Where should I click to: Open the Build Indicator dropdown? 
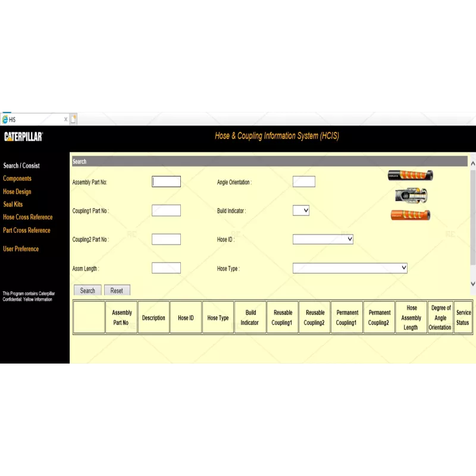pos(301,210)
